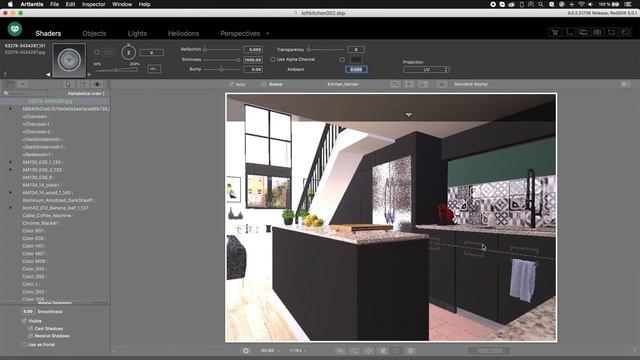Screen dimensions: 640x360
Task: Expand the AM130_035_2_133 material
Action: 11,170
